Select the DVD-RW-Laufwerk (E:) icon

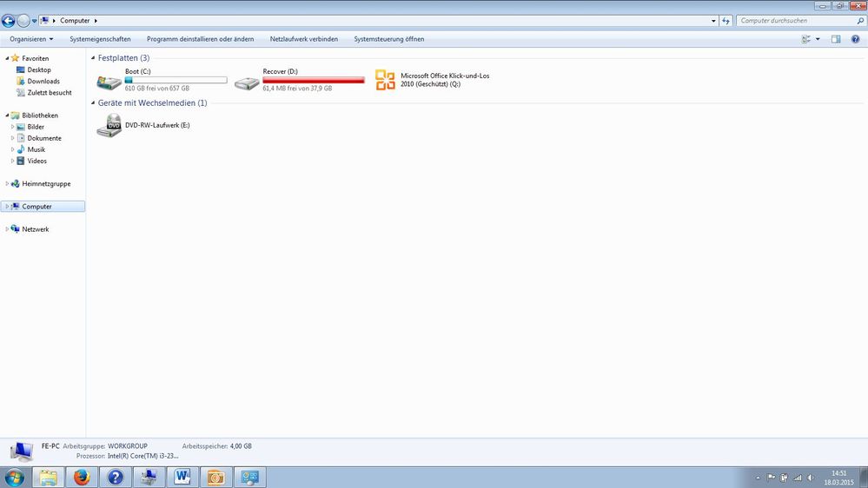point(109,126)
